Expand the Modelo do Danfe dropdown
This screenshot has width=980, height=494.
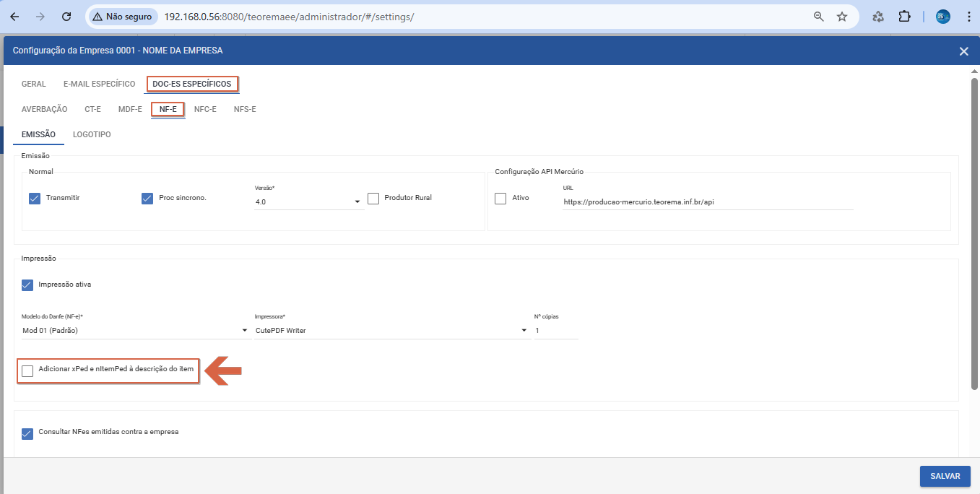135,331
